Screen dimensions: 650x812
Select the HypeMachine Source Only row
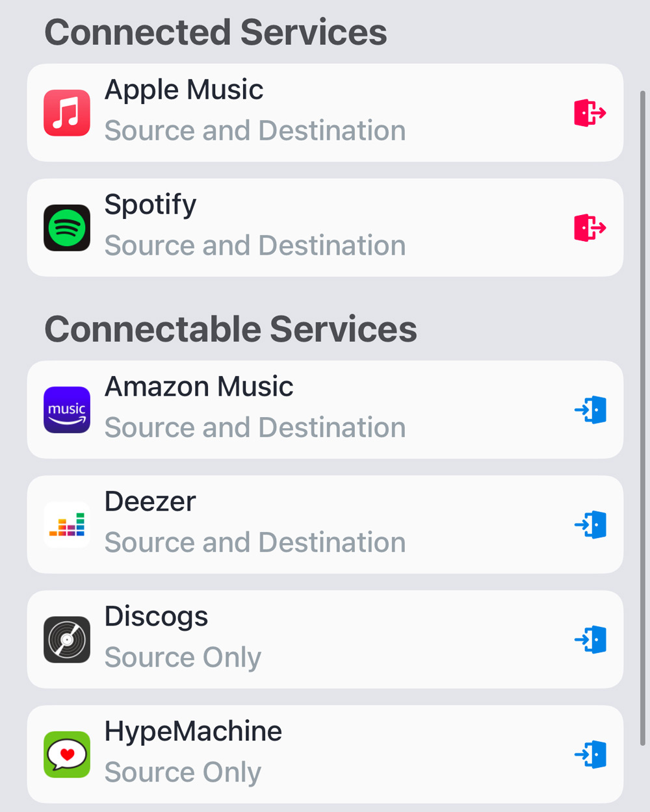[325, 755]
